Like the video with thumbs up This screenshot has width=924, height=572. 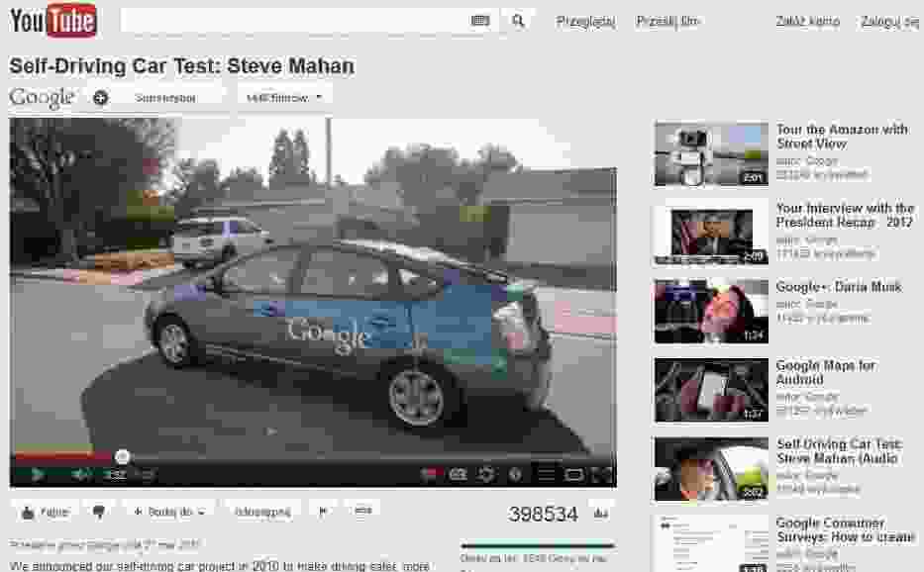coord(46,512)
